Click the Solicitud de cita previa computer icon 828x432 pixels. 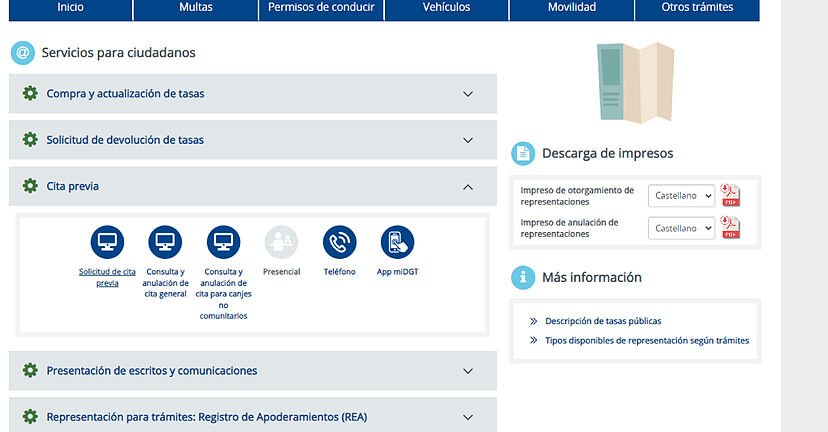[107, 242]
